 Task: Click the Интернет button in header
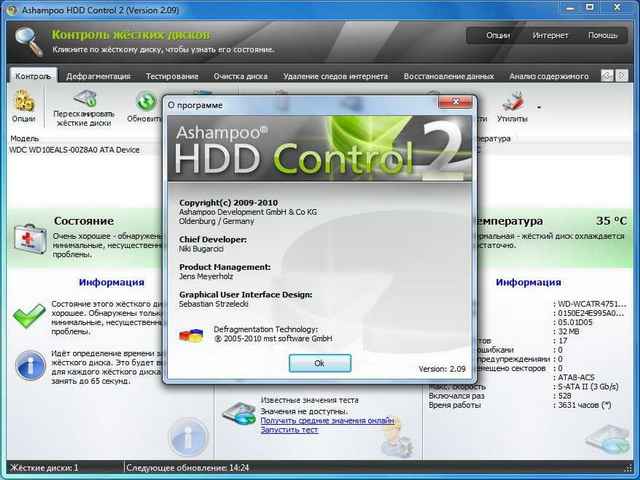[x=550, y=35]
